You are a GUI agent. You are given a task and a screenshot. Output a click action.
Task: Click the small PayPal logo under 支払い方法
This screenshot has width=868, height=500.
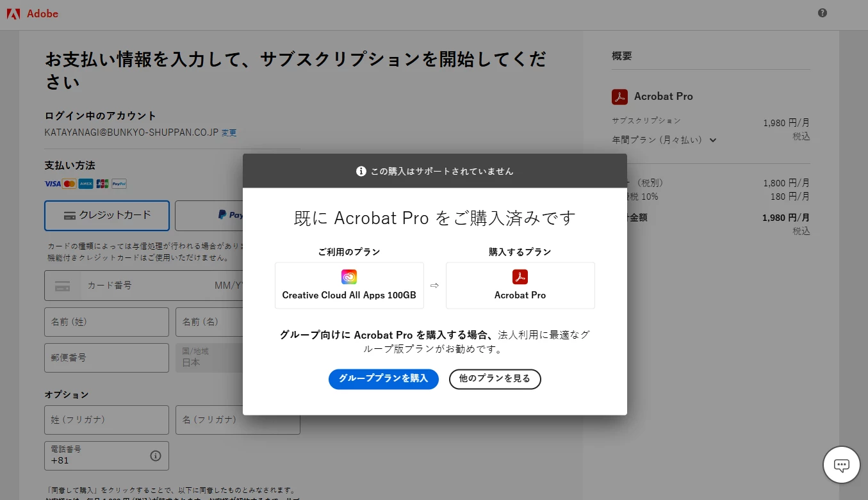click(x=119, y=184)
